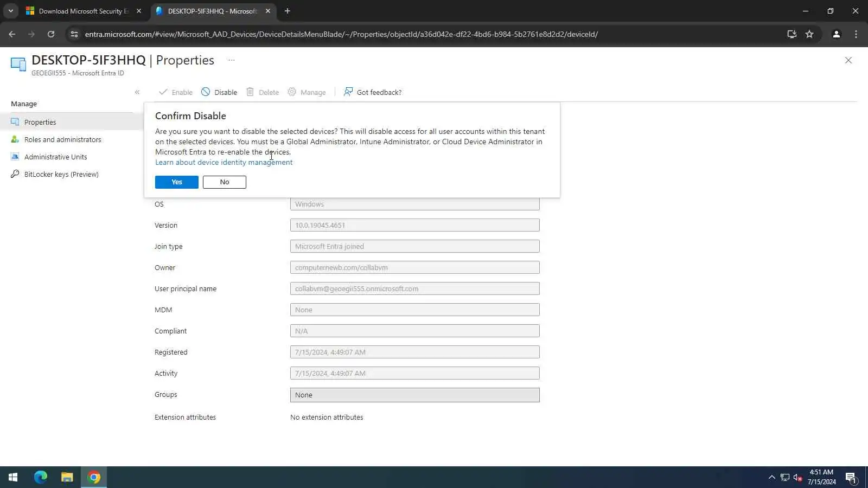Screen dimensions: 868x488
Task: Click the OS field showing Windows
Action: (x=415, y=204)
